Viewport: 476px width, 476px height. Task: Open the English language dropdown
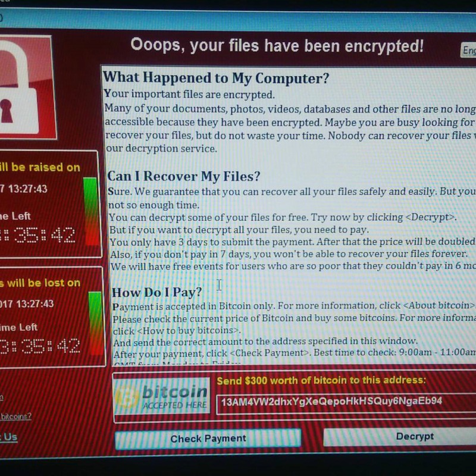(x=468, y=51)
